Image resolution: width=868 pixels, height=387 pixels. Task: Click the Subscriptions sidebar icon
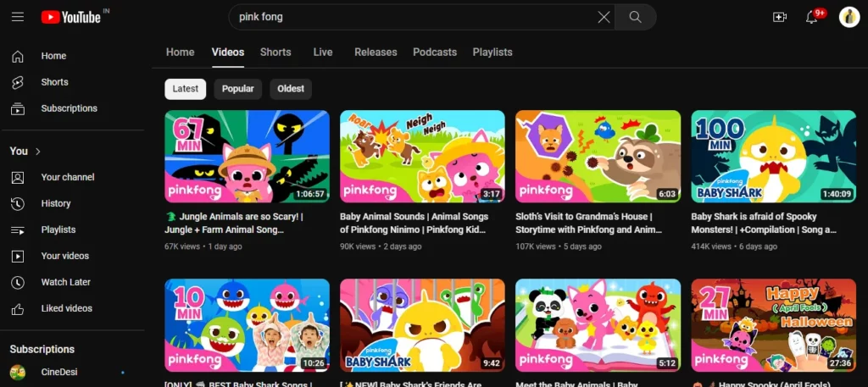pos(18,109)
